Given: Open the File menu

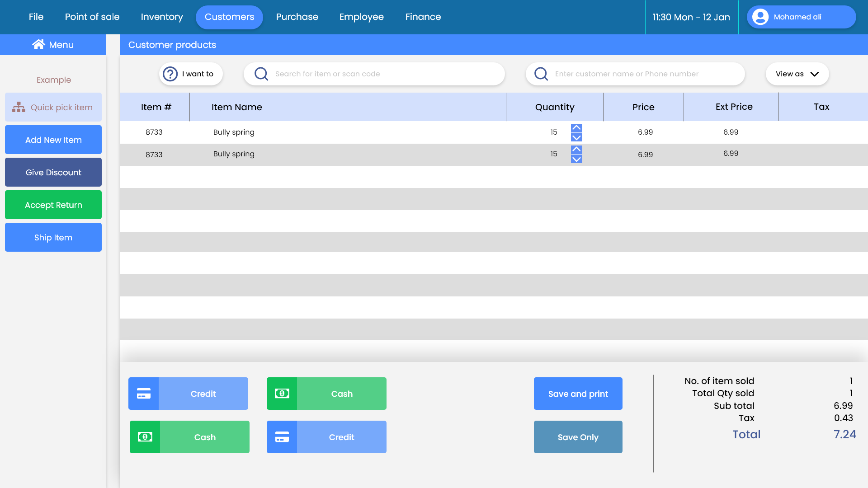Looking at the screenshot, I should [36, 17].
